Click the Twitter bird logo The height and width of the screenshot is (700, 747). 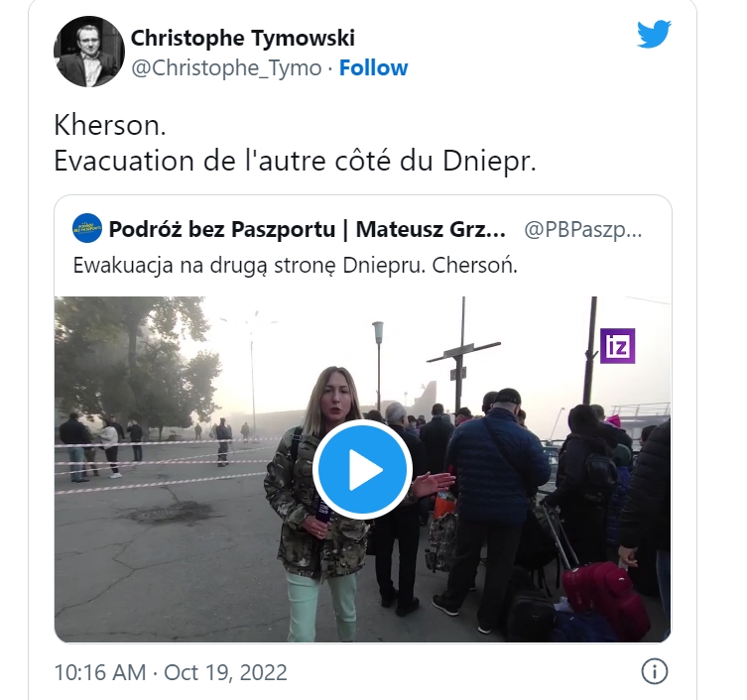pyautogui.click(x=654, y=34)
